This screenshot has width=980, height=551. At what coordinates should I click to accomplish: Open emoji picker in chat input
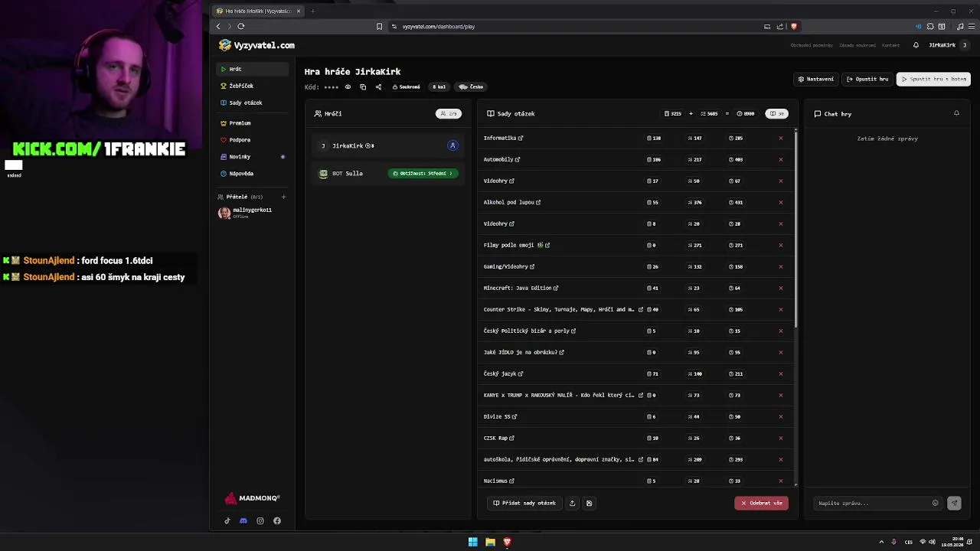pos(935,504)
